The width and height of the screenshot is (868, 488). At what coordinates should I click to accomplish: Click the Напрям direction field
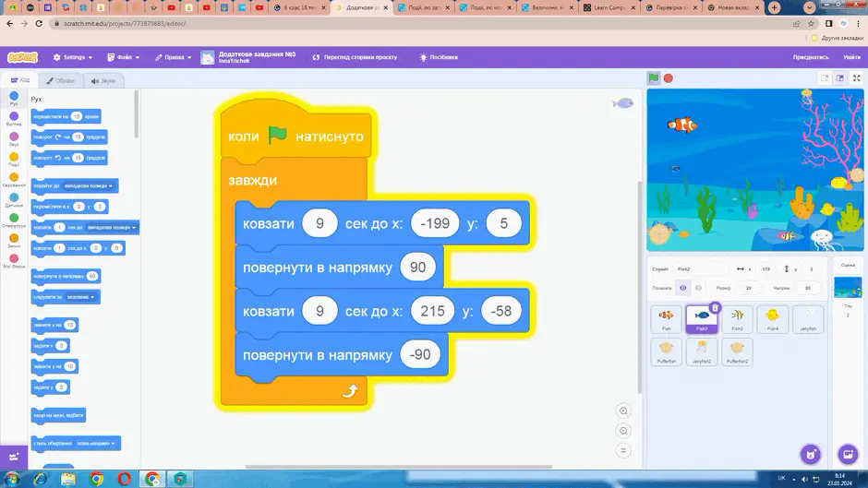point(808,288)
